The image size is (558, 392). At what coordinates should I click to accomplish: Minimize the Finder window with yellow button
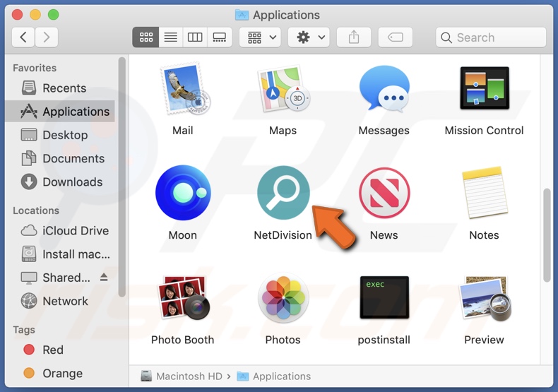(35, 15)
